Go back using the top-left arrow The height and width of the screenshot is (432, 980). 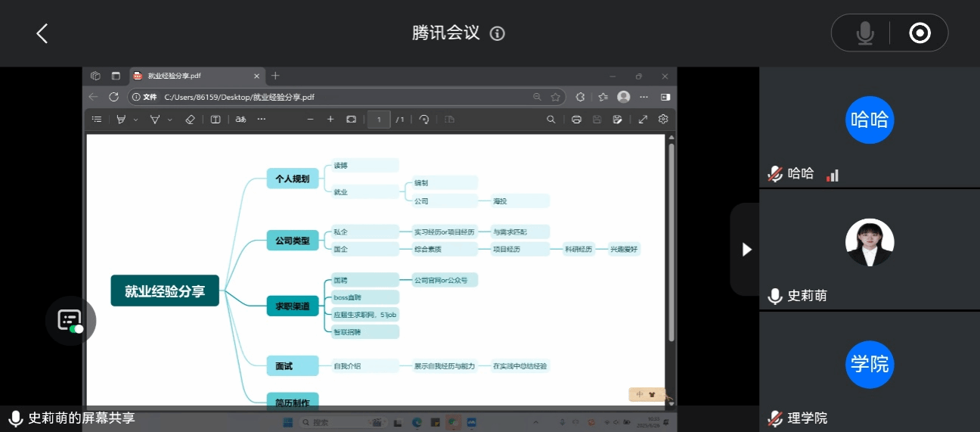coord(42,33)
